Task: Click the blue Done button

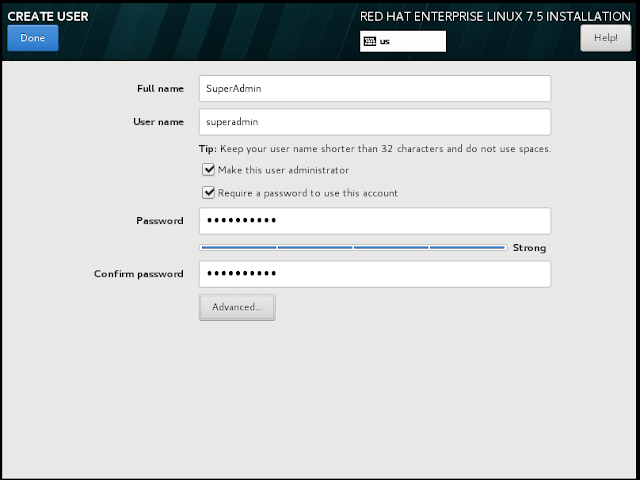Action: (x=33, y=38)
